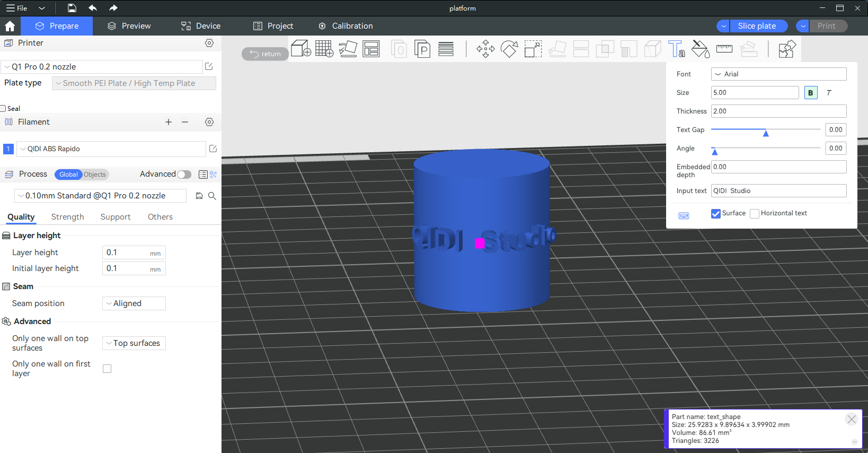
Task: Select the Scale tool
Action: tap(533, 49)
